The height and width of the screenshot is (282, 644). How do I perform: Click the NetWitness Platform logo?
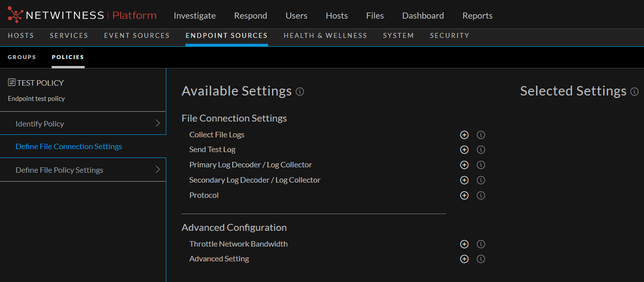[x=82, y=15]
